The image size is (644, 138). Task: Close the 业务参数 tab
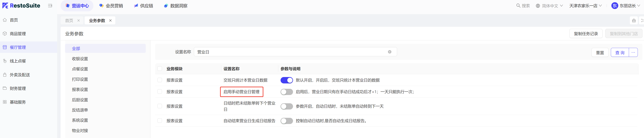point(110,21)
